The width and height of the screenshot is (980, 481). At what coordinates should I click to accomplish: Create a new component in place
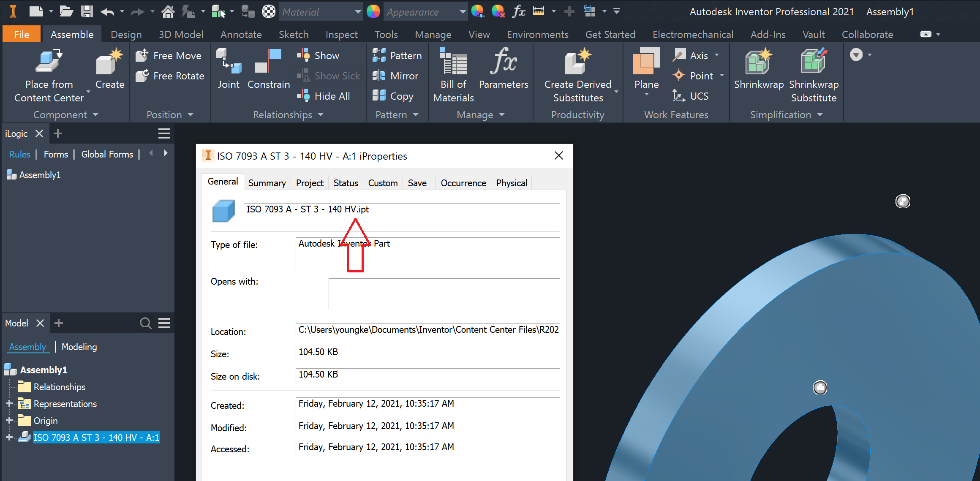coord(110,69)
